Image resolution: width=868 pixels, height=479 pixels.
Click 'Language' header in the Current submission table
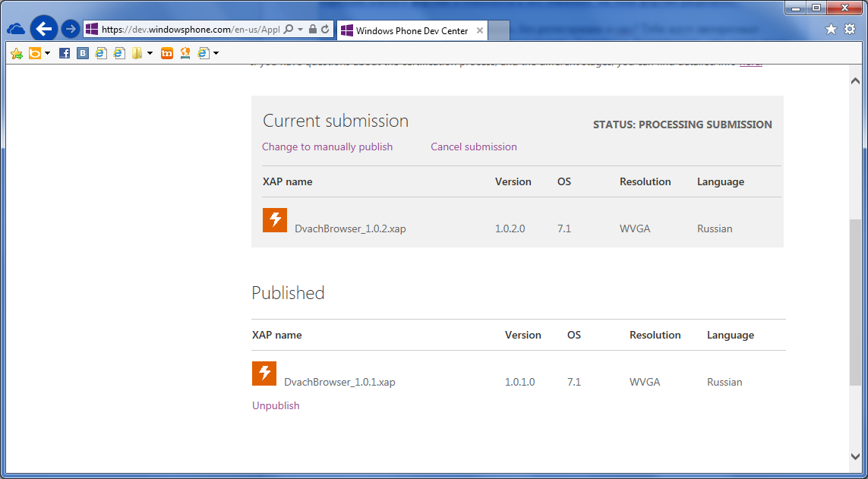click(x=720, y=182)
